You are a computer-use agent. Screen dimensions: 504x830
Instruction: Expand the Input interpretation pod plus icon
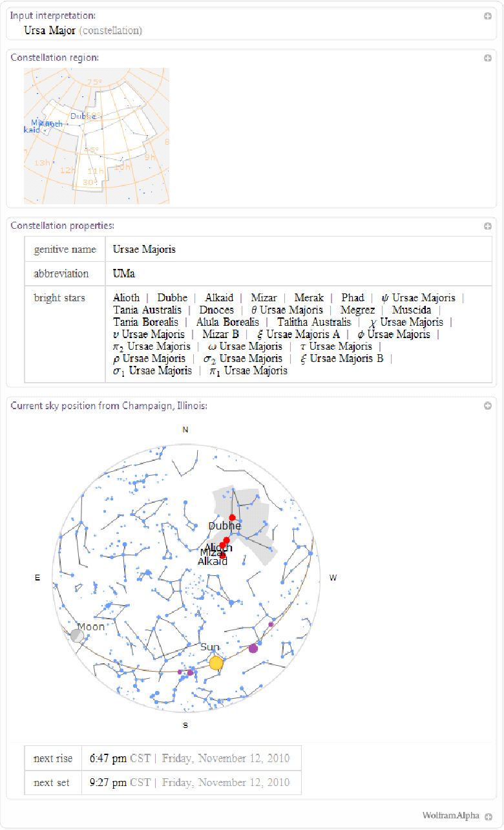(x=488, y=16)
